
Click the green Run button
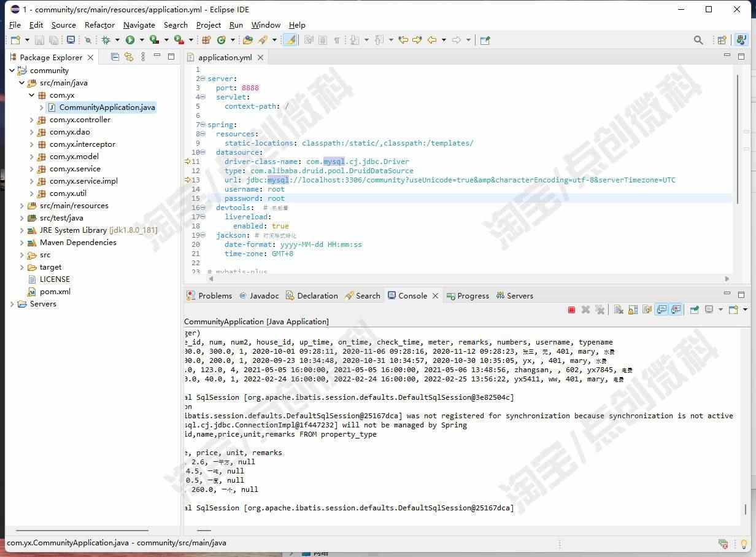tap(130, 40)
